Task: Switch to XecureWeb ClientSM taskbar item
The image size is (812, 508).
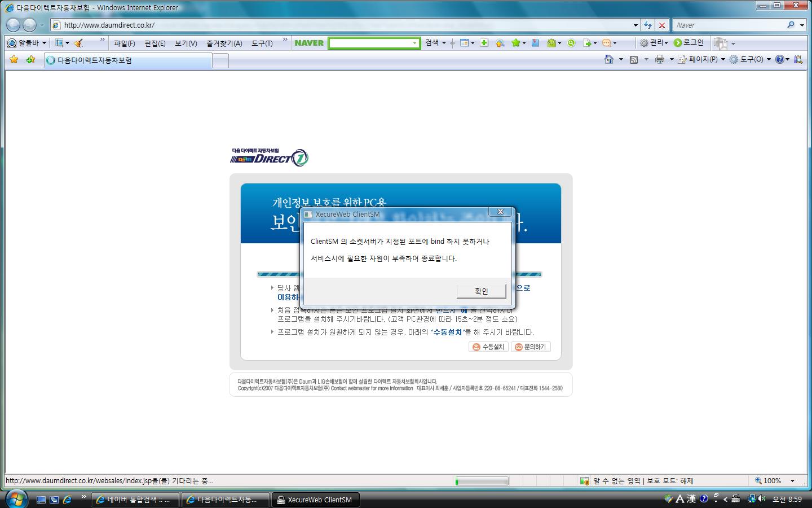Action: point(316,500)
